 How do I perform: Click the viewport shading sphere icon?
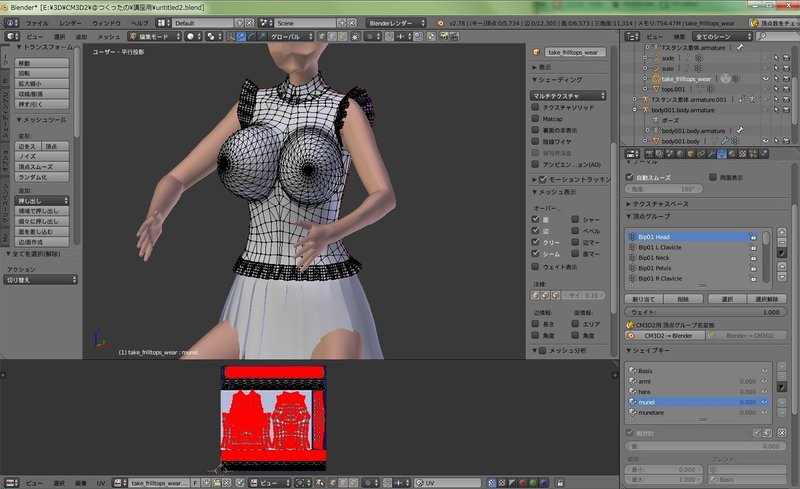[192, 36]
